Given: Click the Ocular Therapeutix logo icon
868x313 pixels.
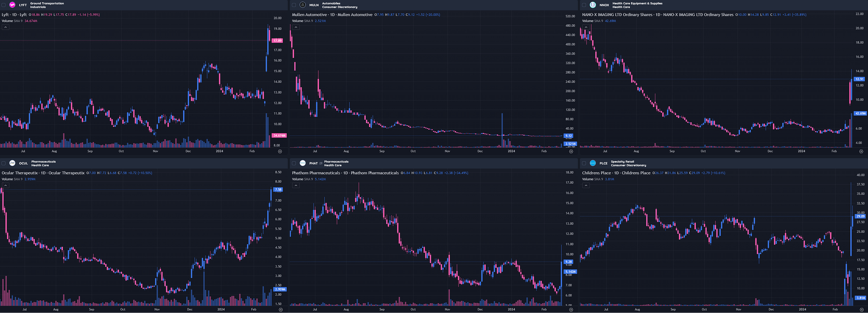Looking at the screenshot, I should (x=12, y=163).
